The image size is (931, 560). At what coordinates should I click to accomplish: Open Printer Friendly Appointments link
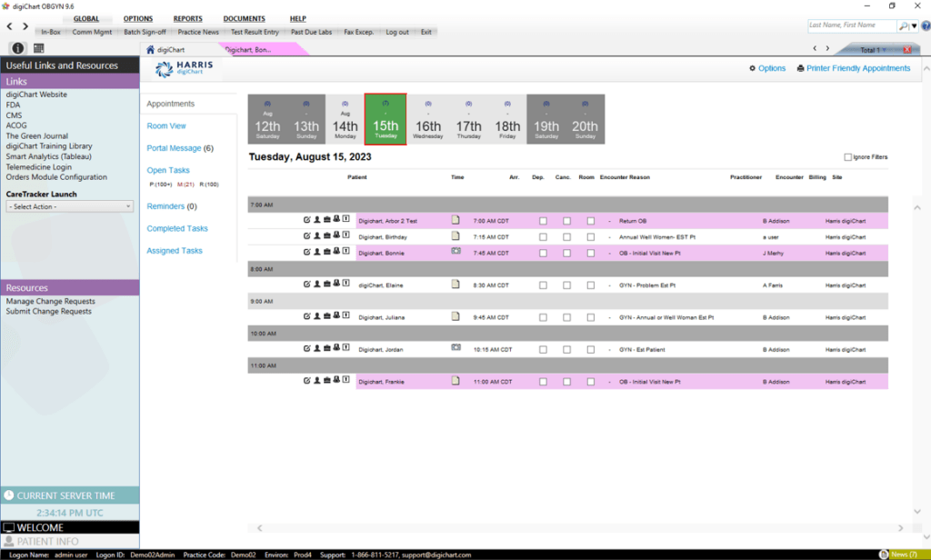tap(858, 68)
